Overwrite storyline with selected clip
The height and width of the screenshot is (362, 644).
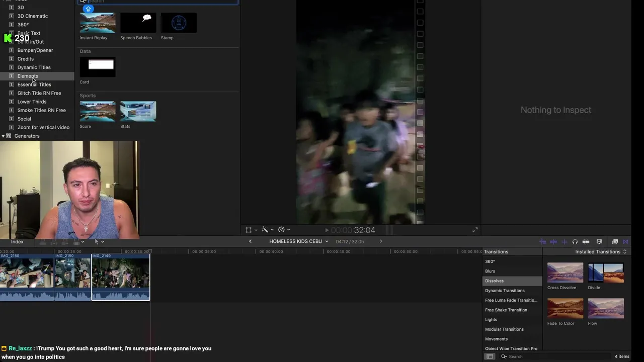coord(76,242)
